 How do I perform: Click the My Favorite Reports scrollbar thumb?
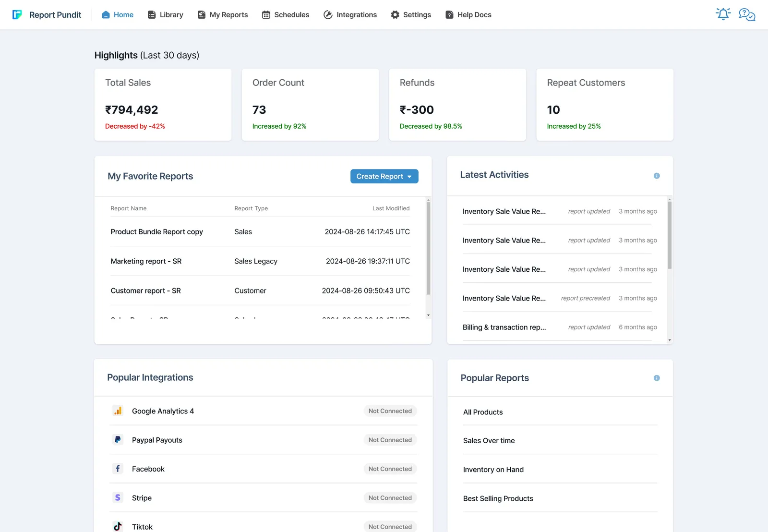[x=428, y=248]
